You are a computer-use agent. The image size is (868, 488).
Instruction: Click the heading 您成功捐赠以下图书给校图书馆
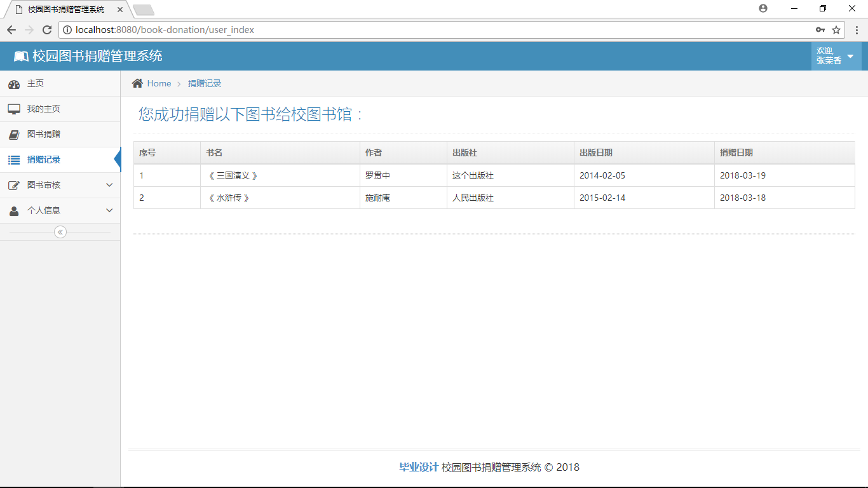tap(251, 114)
